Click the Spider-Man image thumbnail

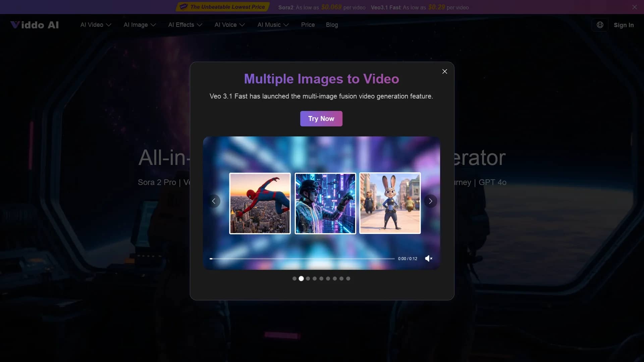click(260, 203)
